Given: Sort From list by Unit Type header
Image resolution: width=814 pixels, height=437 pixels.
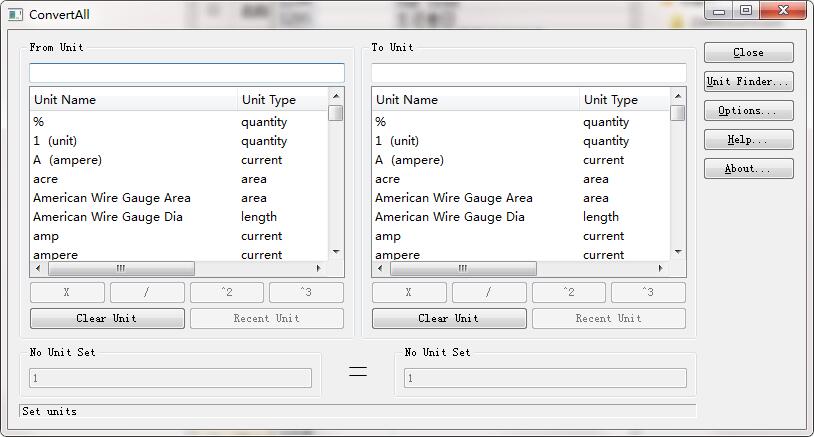Looking at the screenshot, I should pyautogui.click(x=282, y=99).
